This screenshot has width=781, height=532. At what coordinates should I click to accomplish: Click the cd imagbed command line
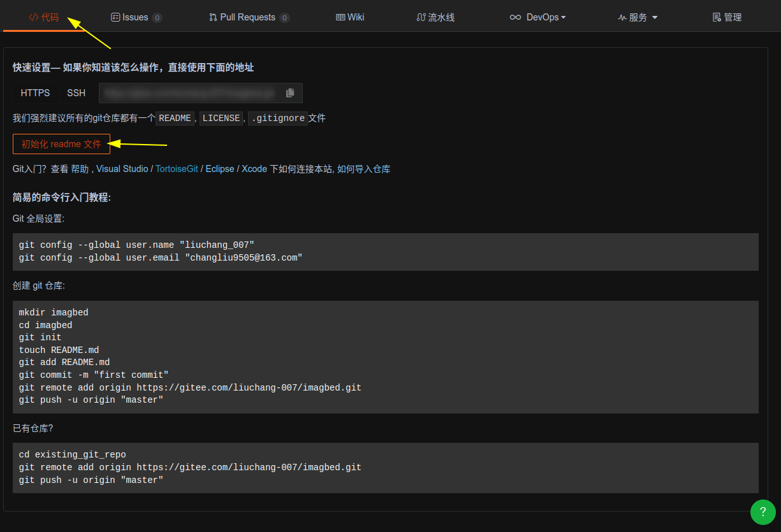(x=45, y=326)
